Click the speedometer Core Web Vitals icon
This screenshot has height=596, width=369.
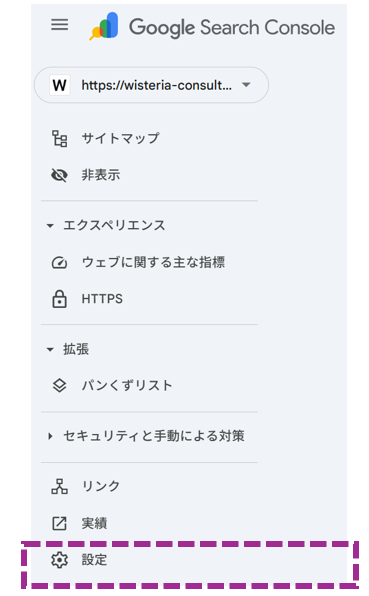59,262
